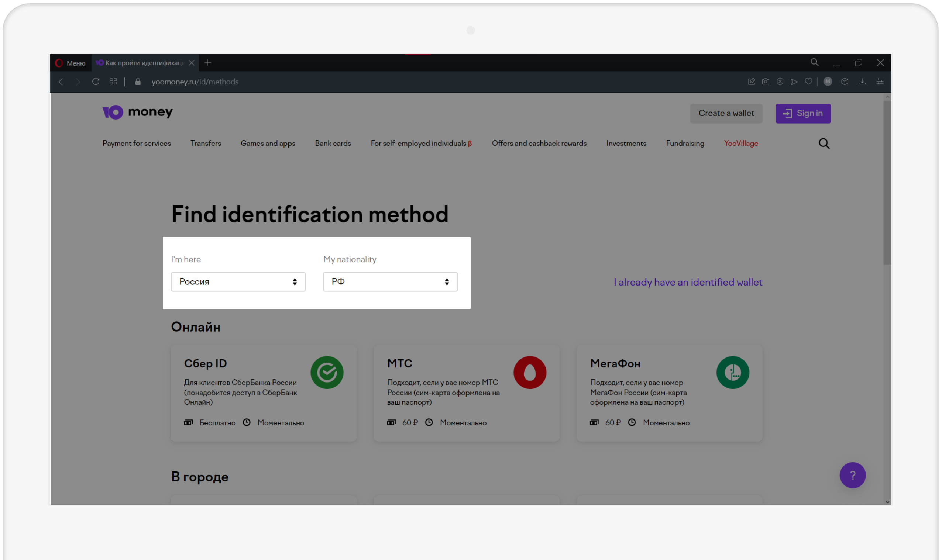Open the downloads arrow icon in toolbar
942x560 pixels.
(x=862, y=82)
